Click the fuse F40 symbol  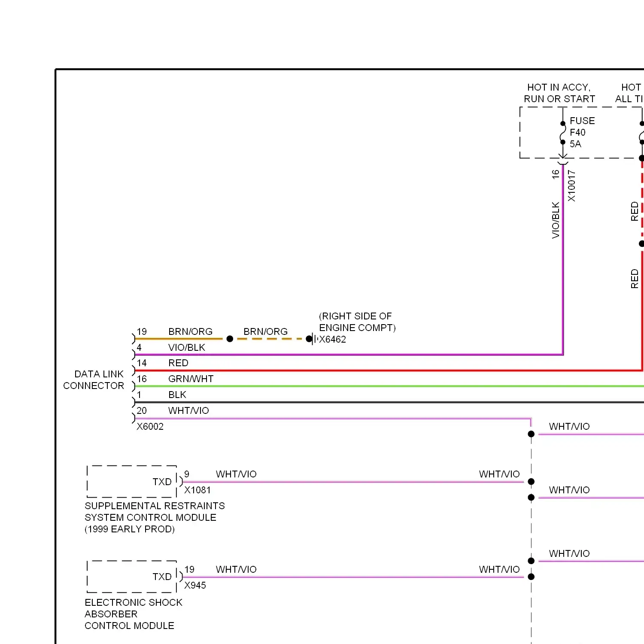coord(563,133)
